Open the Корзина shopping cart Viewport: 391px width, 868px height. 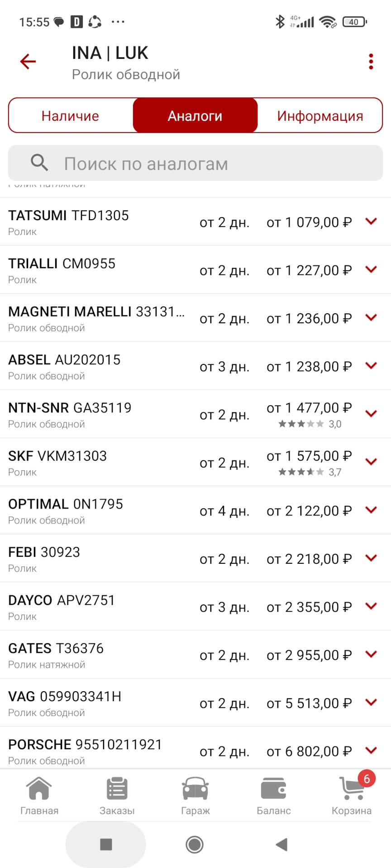tap(352, 796)
